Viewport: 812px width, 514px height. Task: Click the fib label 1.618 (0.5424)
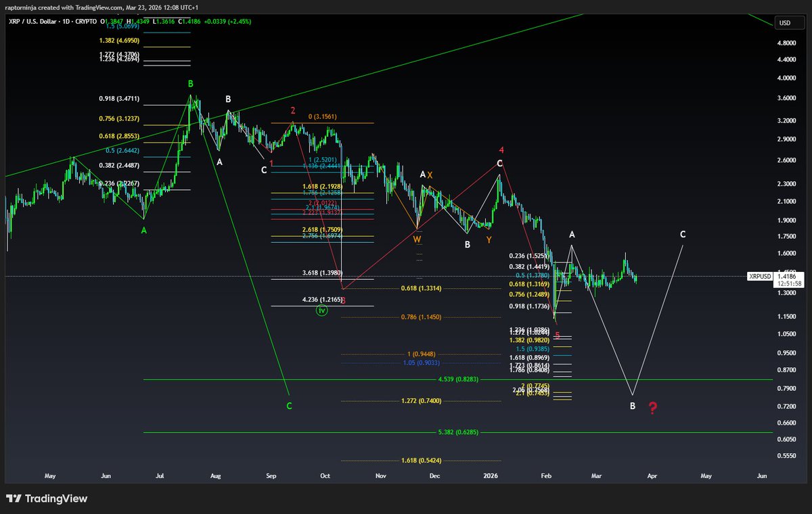point(420,461)
